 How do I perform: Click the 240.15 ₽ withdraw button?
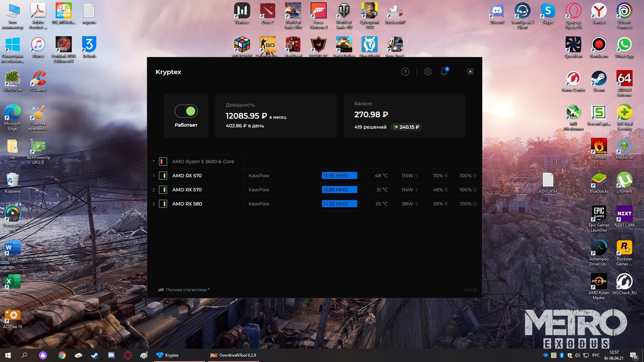(406, 127)
